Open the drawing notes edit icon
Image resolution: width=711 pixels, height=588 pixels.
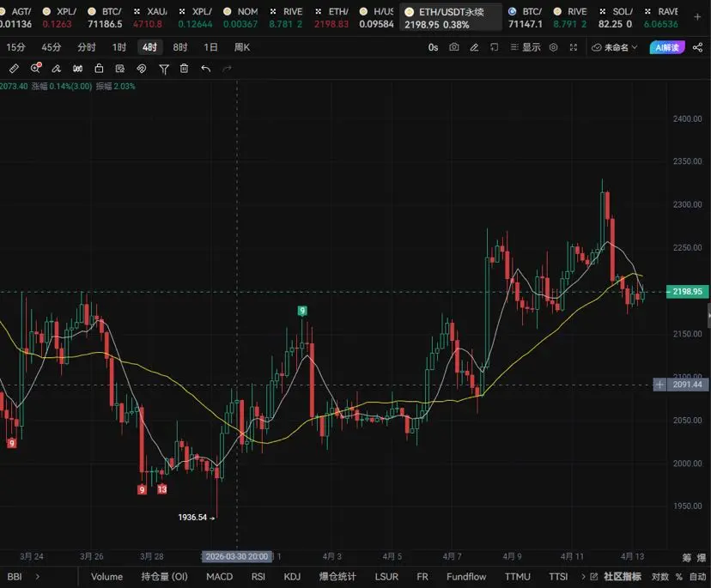click(120, 69)
